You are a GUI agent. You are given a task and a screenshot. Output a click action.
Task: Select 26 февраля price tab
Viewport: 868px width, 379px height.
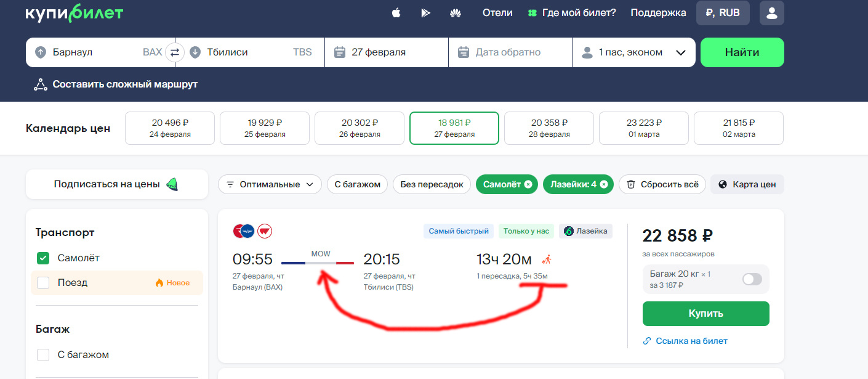tap(360, 128)
